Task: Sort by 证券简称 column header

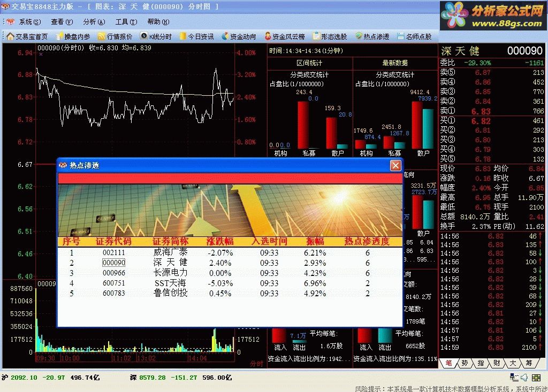Action: pyautogui.click(x=171, y=241)
